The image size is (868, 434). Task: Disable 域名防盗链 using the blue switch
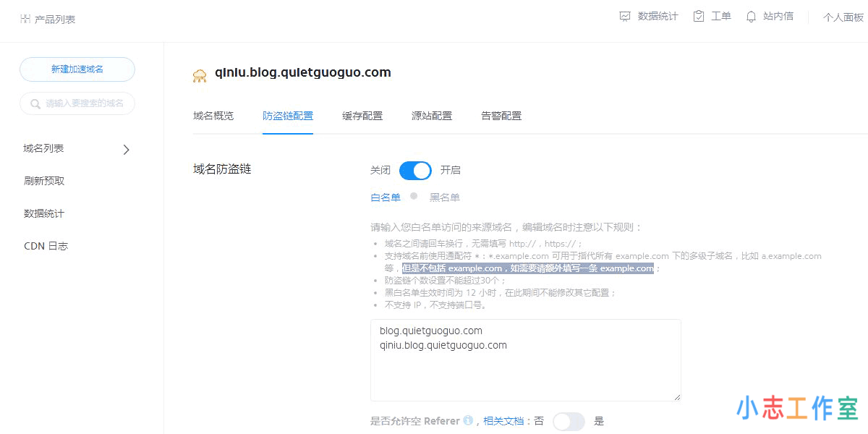click(415, 170)
